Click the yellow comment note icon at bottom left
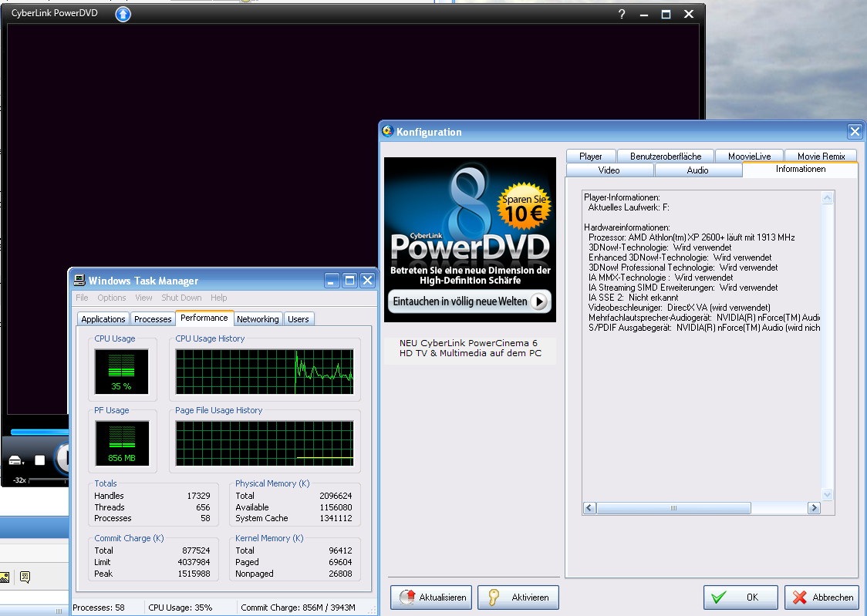The width and height of the screenshot is (867, 616). tap(25, 577)
